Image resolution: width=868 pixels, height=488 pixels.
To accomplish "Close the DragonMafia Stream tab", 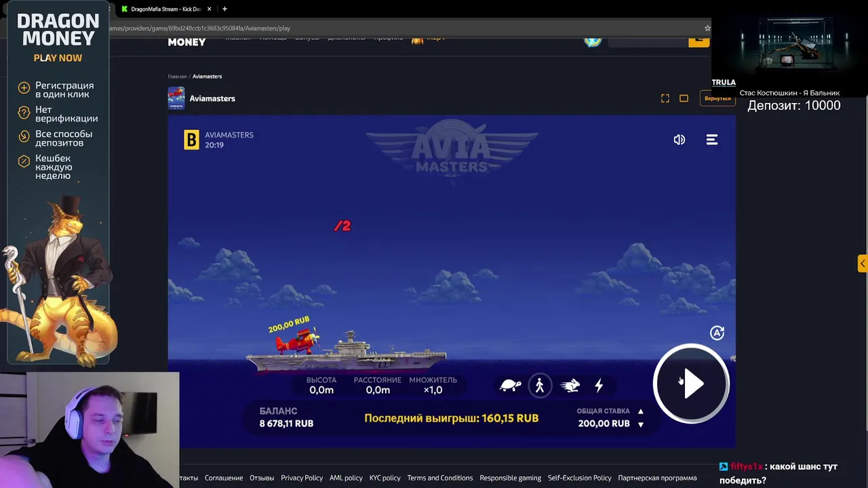I will click(x=209, y=9).
